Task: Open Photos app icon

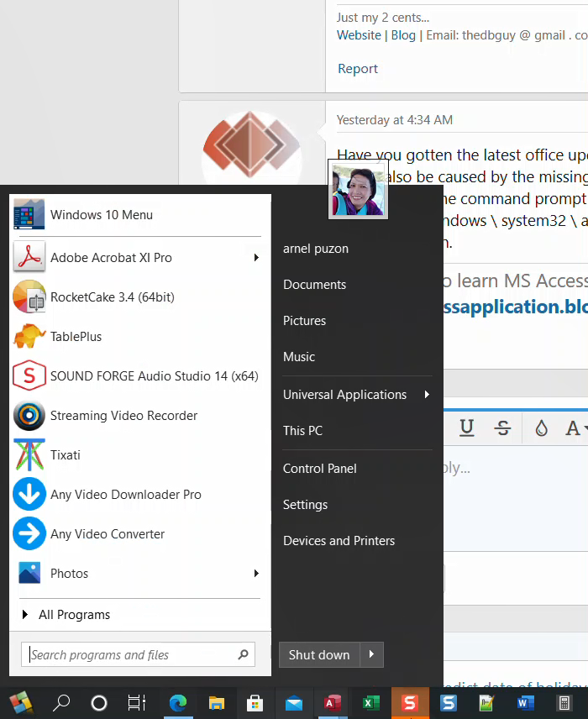Action: click(x=29, y=573)
